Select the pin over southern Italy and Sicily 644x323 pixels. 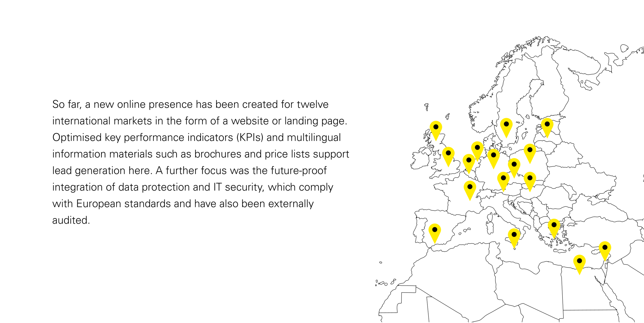coord(514,238)
